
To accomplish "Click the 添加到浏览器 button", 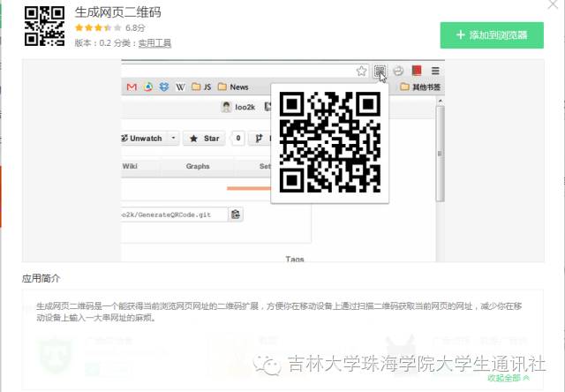I will coord(492,35).
